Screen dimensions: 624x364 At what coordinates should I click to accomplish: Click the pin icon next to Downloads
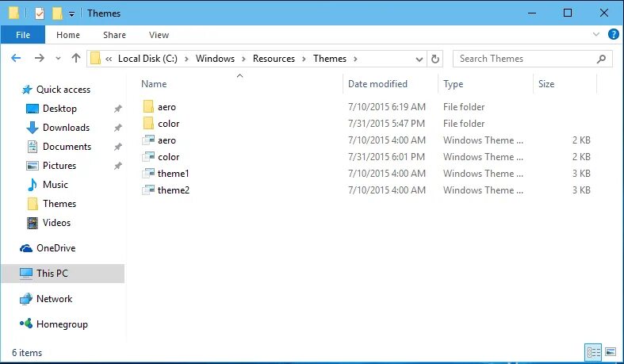pyautogui.click(x=118, y=128)
